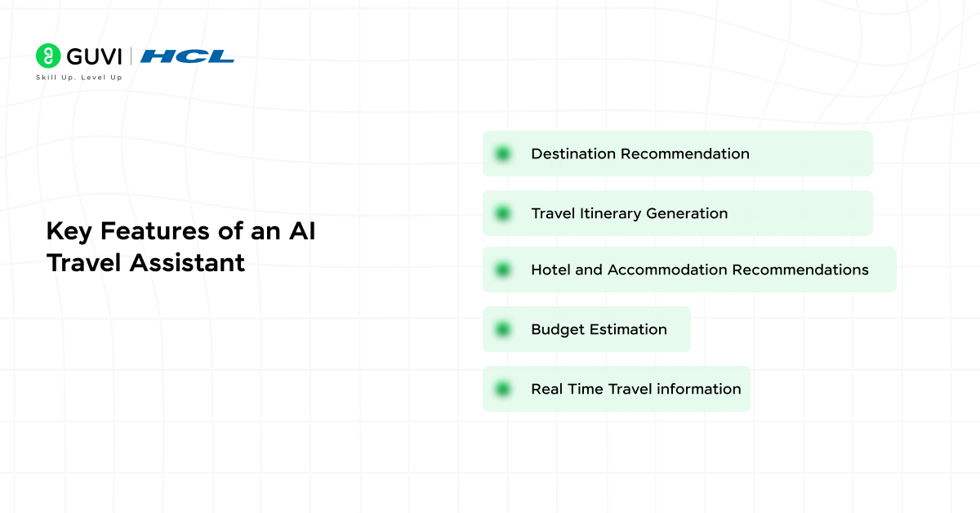
Task: Select the Real Time Travel information label
Action: click(x=635, y=389)
